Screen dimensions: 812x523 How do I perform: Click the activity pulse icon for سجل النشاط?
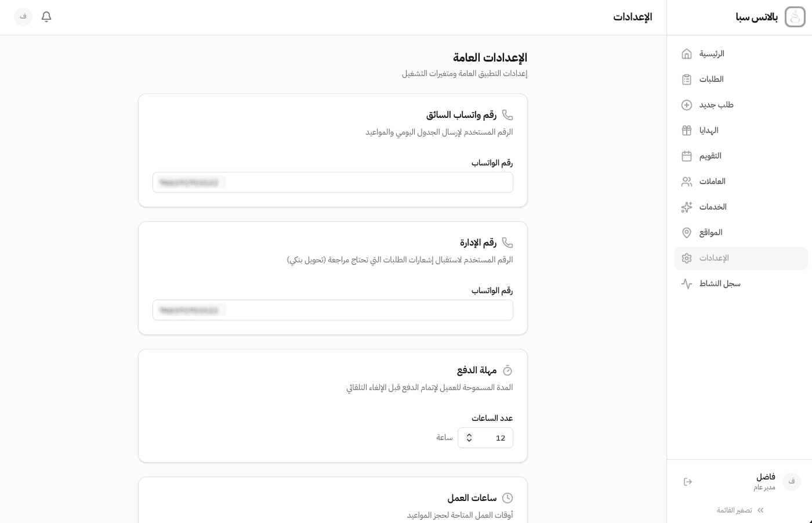coord(687,284)
